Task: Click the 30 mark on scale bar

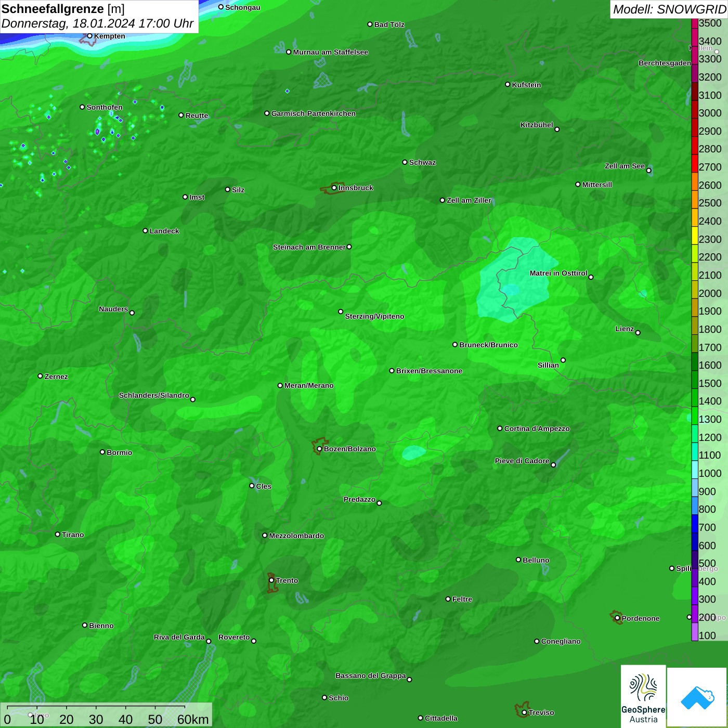Action: pos(96,719)
